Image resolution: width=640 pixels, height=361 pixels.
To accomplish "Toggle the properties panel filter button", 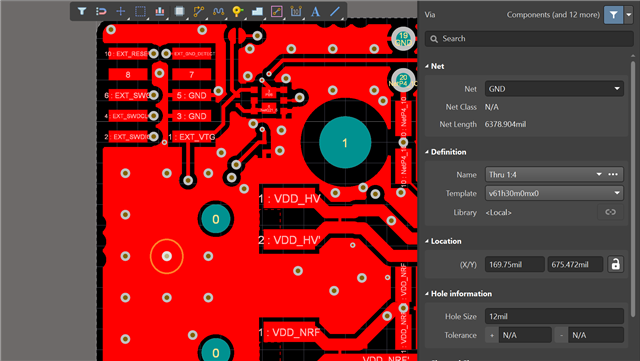I will pyautogui.click(x=613, y=15).
